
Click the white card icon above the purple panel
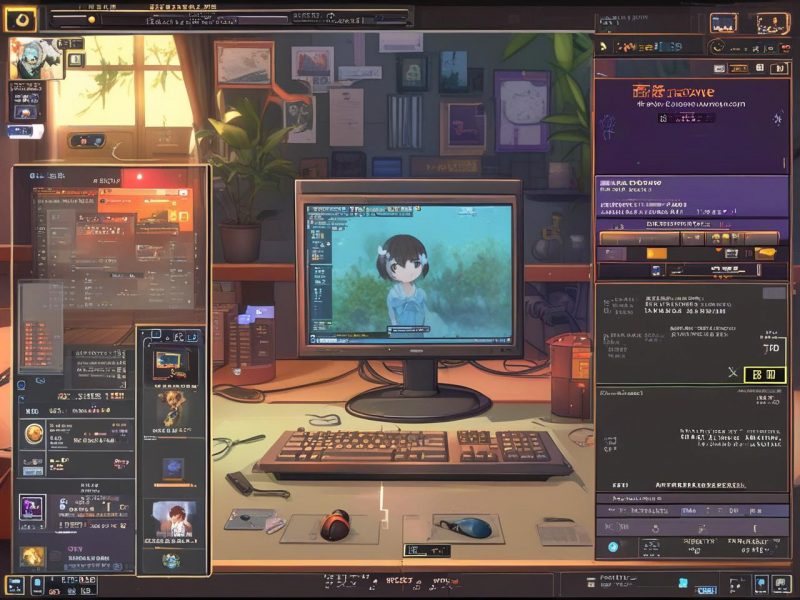point(719,68)
